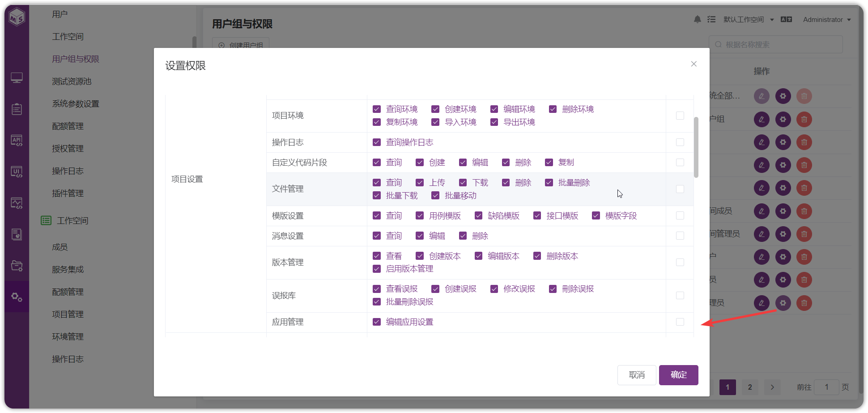Uncheck 导出环境 permission checkbox

494,122
